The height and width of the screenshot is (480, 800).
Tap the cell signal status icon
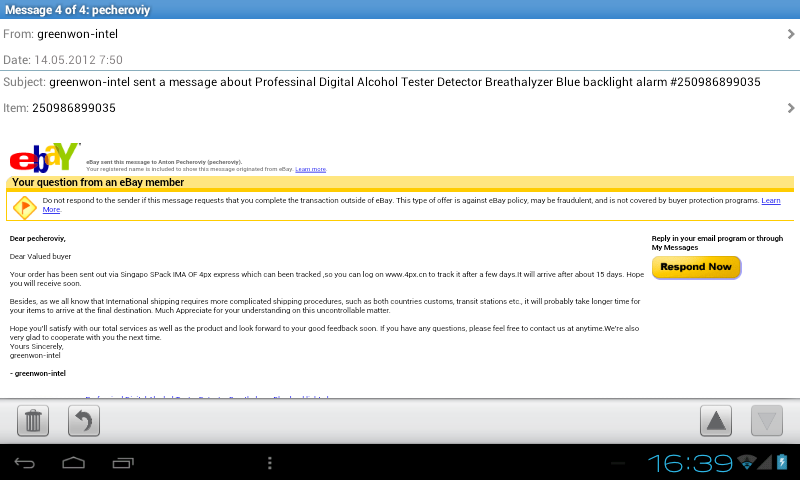tap(764, 462)
